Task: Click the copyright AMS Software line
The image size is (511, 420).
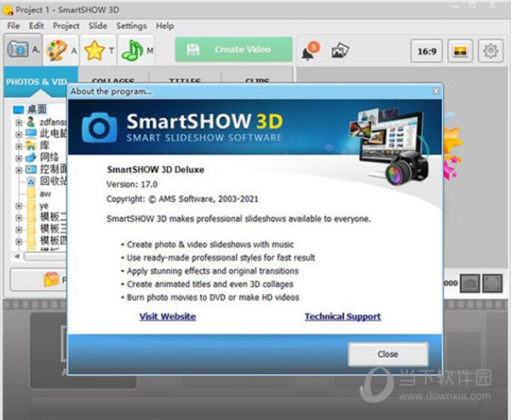Action: click(x=182, y=198)
